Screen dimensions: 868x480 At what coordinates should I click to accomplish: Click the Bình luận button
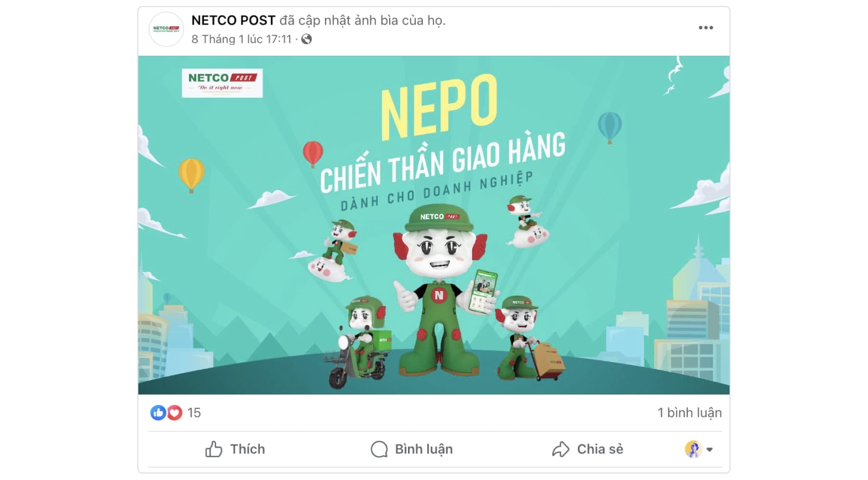pos(412,449)
